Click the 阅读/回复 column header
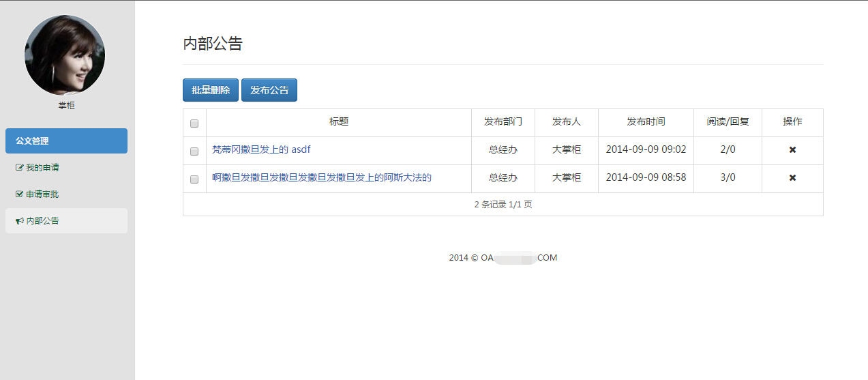Screen dimensions: 868x380 728,122
